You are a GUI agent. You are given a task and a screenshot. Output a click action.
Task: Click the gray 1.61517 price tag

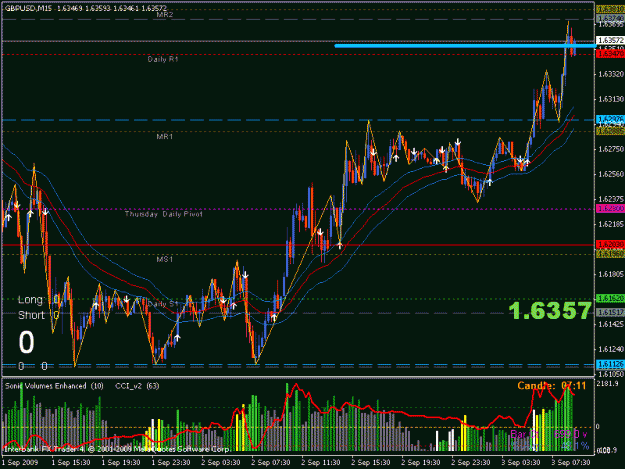[610, 312]
